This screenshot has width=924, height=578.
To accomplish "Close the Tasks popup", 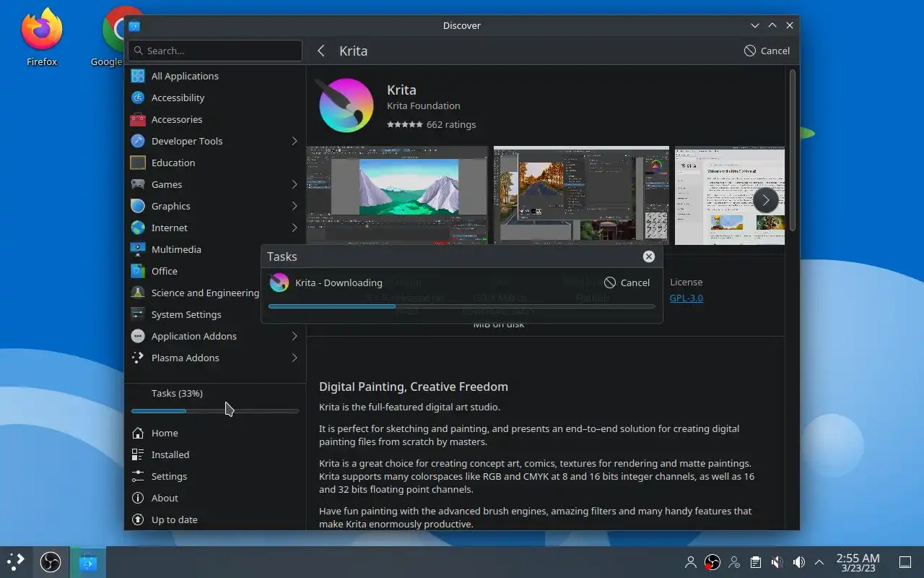I will tap(649, 256).
